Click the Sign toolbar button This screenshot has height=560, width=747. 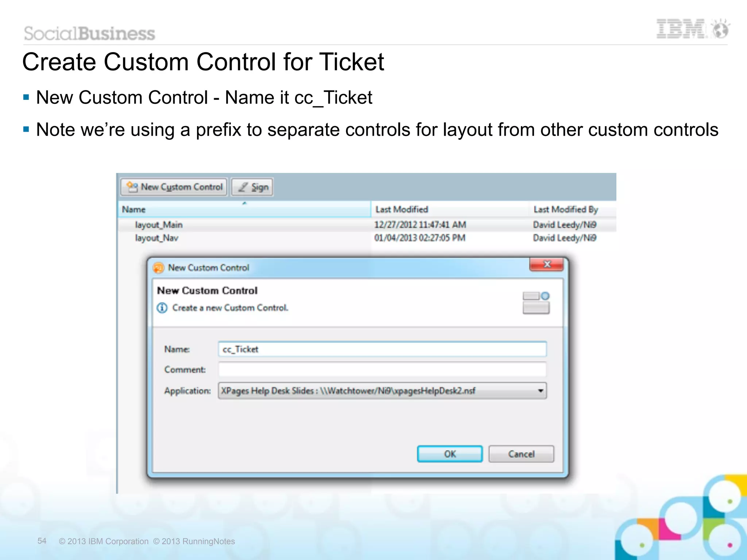(x=252, y=187)
